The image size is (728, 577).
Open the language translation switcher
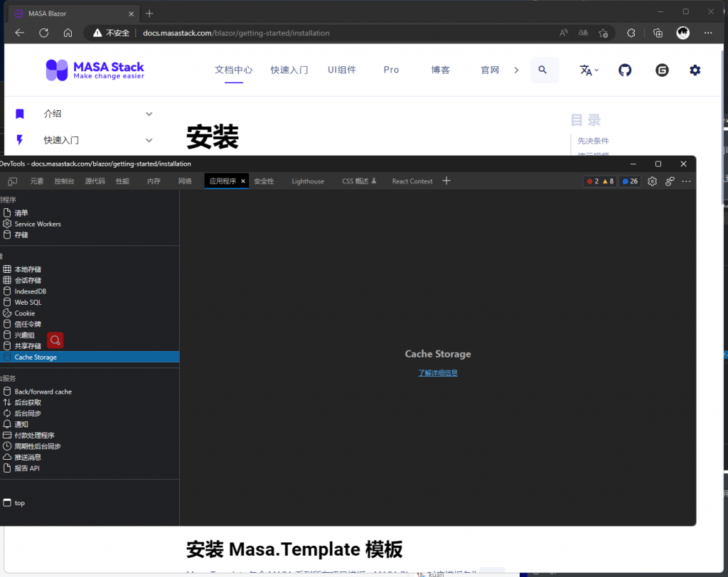pyautogui.click(x=589, y=70)
